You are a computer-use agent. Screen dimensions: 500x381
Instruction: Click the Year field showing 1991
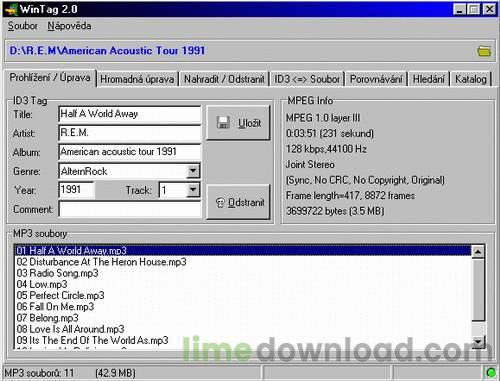77,190
